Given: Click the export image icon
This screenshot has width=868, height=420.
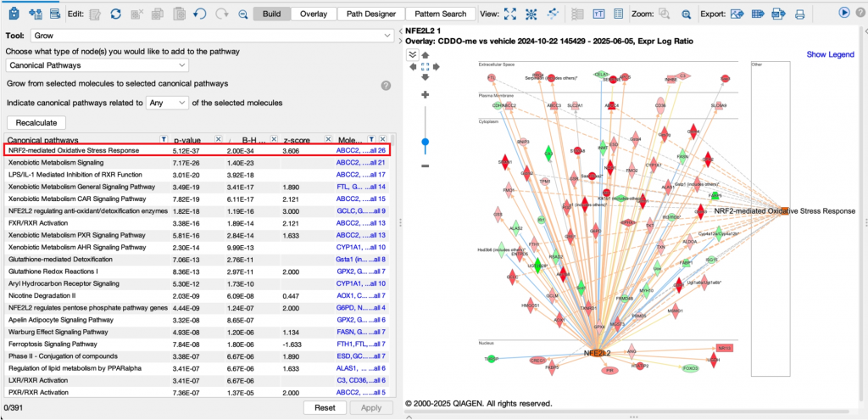Looking at the screenshot, I should [737, 14].
